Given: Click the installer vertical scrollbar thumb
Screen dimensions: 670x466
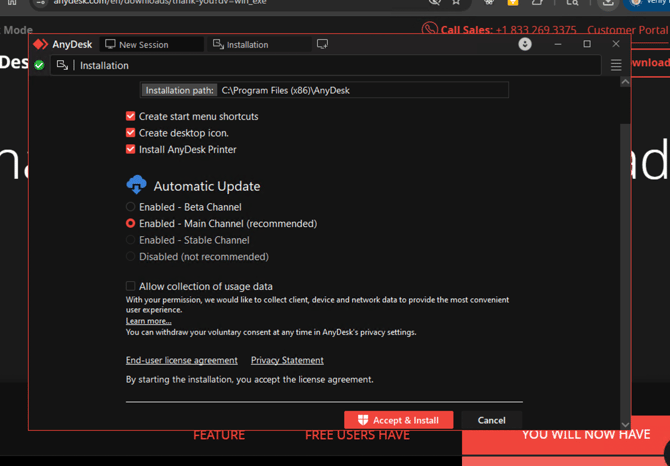Looking at the screenshot, I should [625, 273].
